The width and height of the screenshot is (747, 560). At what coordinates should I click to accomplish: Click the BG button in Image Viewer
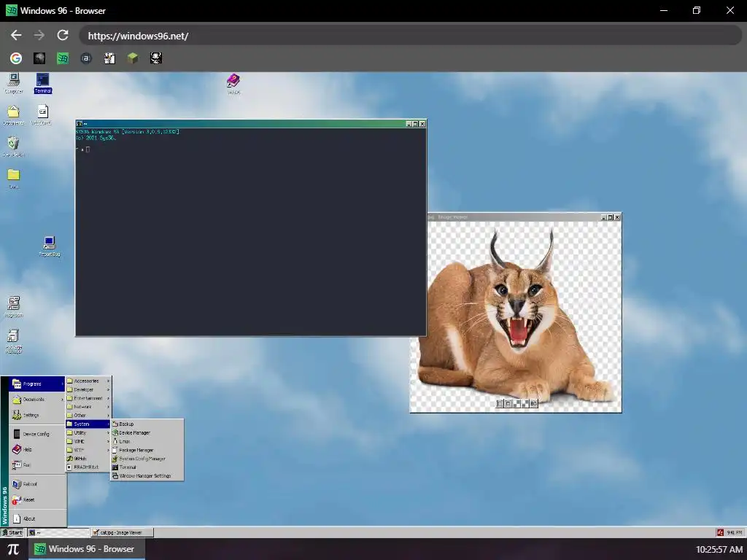tap(533, 403)
